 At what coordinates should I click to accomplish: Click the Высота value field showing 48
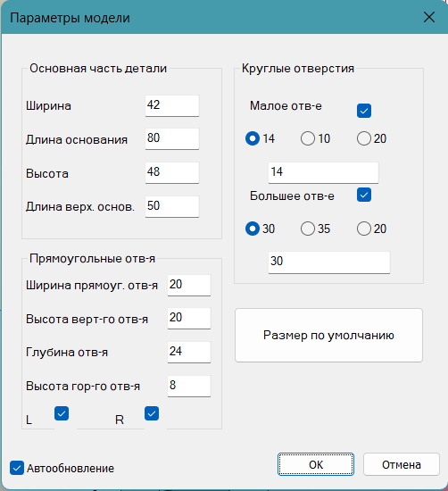click(x=172, y=172)
